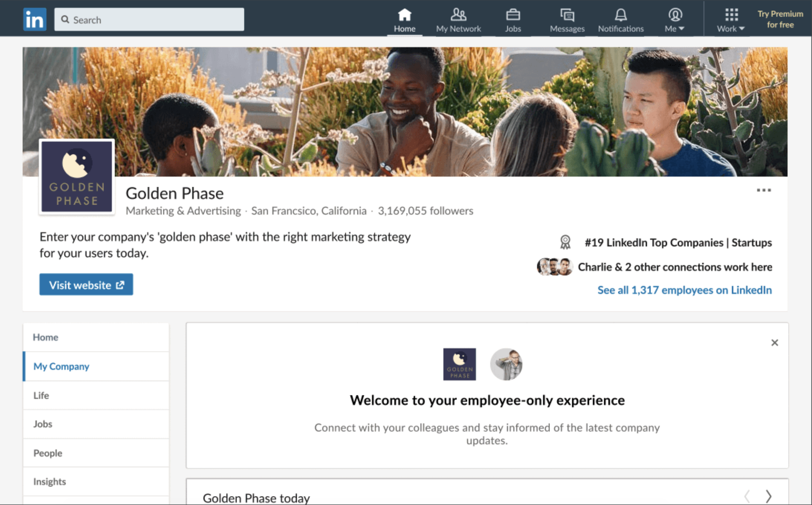812x505 pixels.
Task: Click the Golden Phase cover banner image
Action: 405,112
